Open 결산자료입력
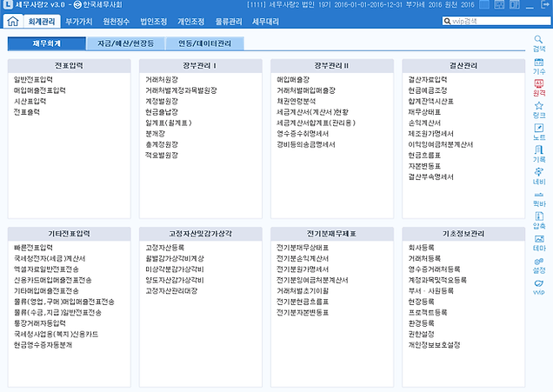Image resolution: width=553 pixels, height=392 pixels. pyautogui.click(x=428, y=80)
